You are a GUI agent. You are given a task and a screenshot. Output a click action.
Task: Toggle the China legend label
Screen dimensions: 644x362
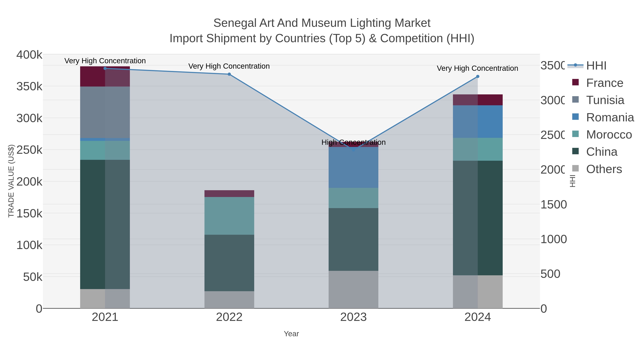pos(602,152)
